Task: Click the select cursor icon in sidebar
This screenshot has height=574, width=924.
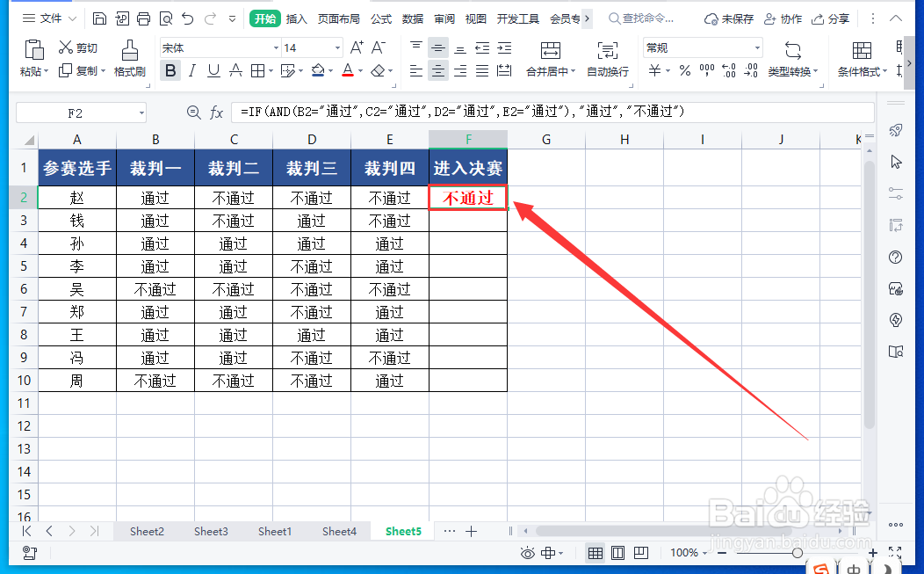Action: pos(896,162)
